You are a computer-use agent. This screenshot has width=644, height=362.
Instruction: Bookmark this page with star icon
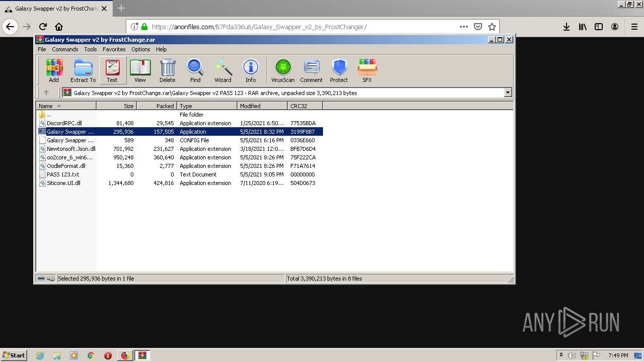(x=492, y=27)
